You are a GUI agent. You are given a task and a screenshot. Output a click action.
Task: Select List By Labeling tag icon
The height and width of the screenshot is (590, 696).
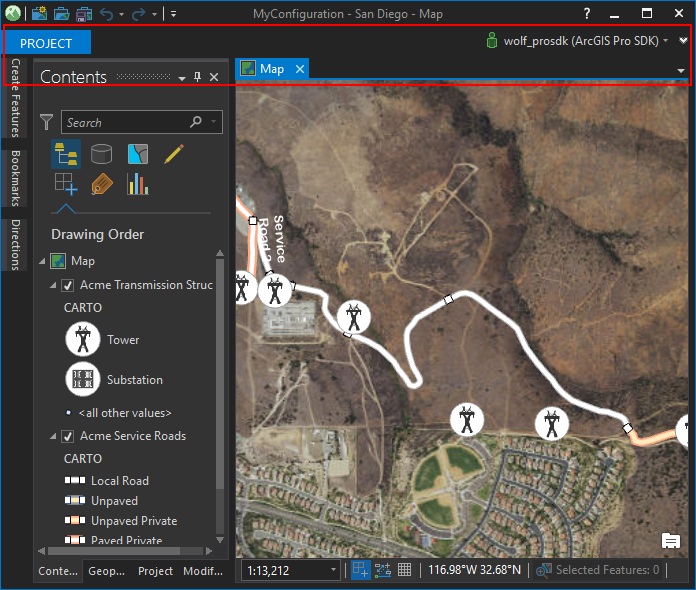pos(102,184)
